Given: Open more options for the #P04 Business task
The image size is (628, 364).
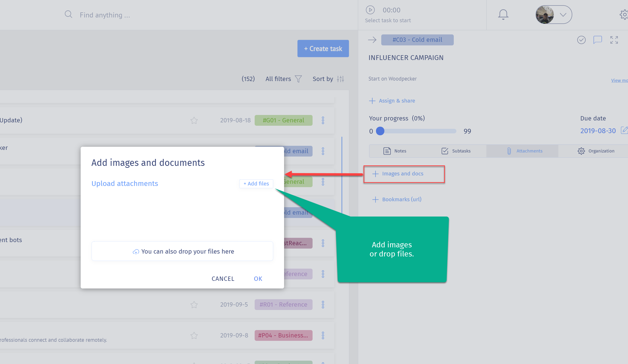Looking at the screenshot, I should coord(323,335).
